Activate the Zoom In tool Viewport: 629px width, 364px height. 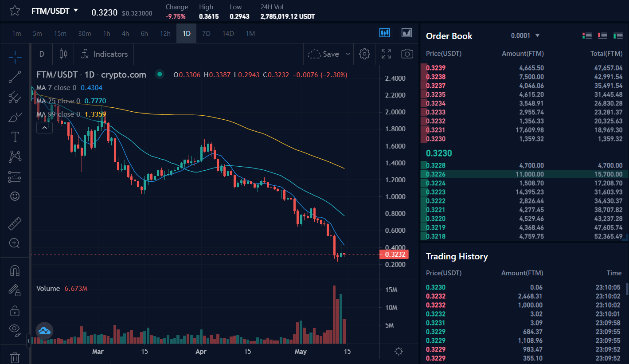click(x=15, y=243)
